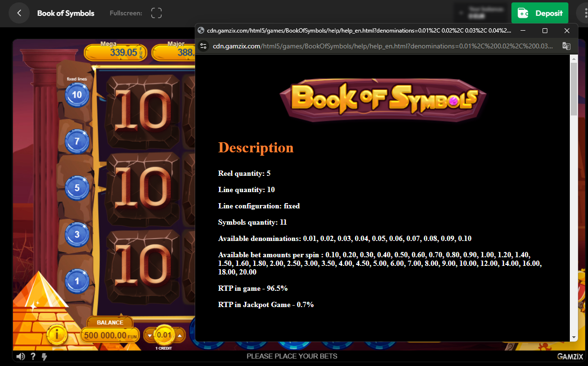Click the "Available denominations" line
The height and width of the screenshot is (366, 588).
pyautogui.click(x=345, y=239)
